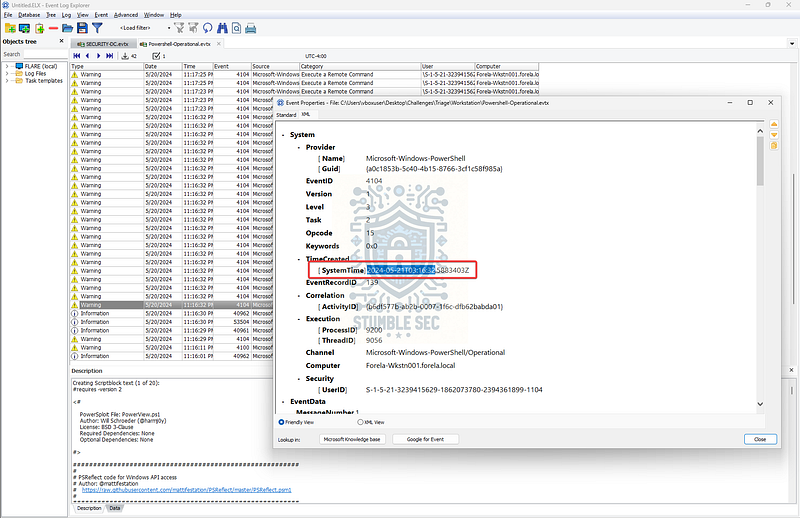Screen dimensions: 800x518
Task: Select the XML View radio button
Action: pyautogui.click(x=360, y=422)
